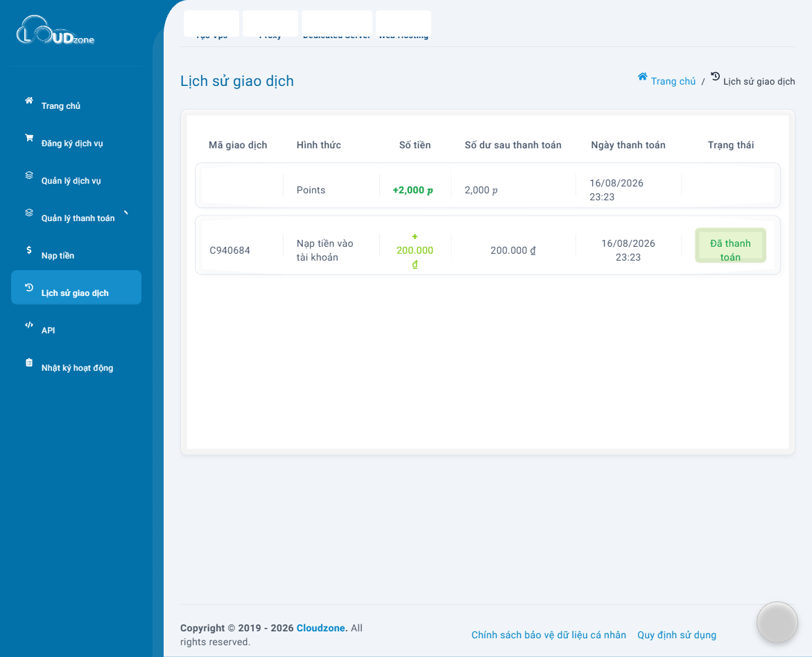Viewport: 812px width, 657px height.
Task: Click the payment date in the C940684 row
Action: point(628,250)
